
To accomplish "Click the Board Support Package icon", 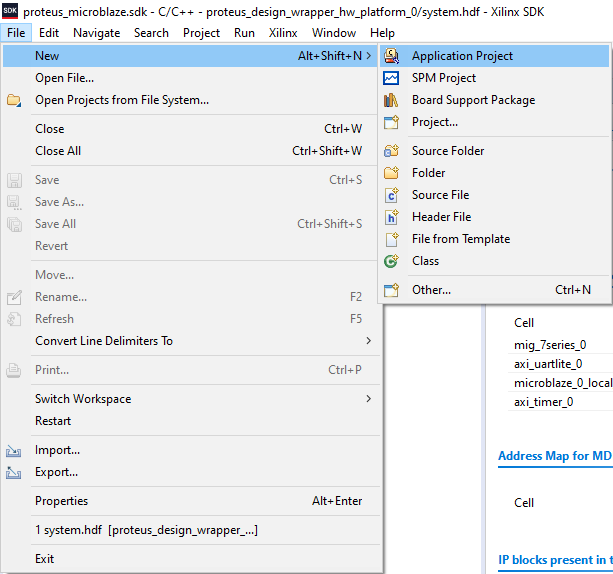I will (x=391, y=100).
